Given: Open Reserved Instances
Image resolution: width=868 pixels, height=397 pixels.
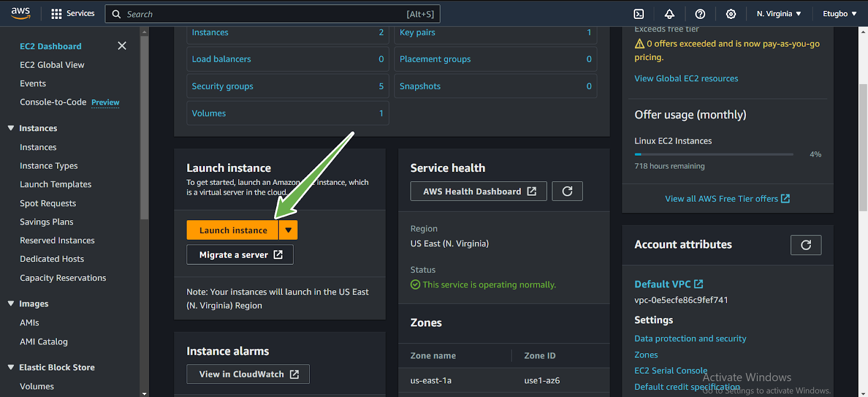Looking at the screenshot, I should pos(57,240).
